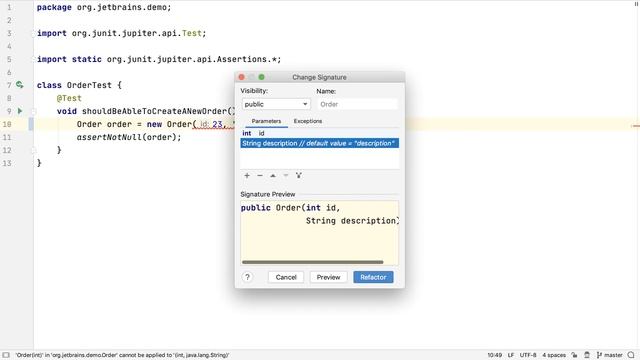The width and height of the screenshot is (640, 360).
Task: Select the String description parameter row
Action: (x=320, y=143)
